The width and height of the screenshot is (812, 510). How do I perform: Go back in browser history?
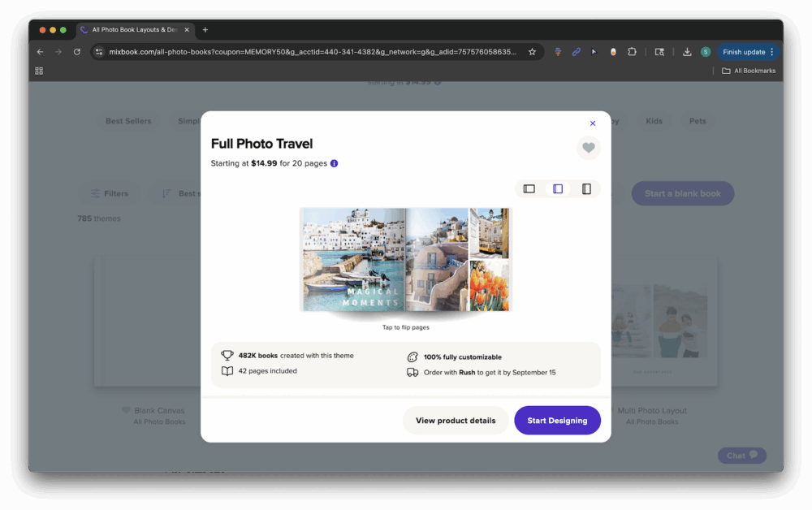pyautogui.click(x=40, y=52)
